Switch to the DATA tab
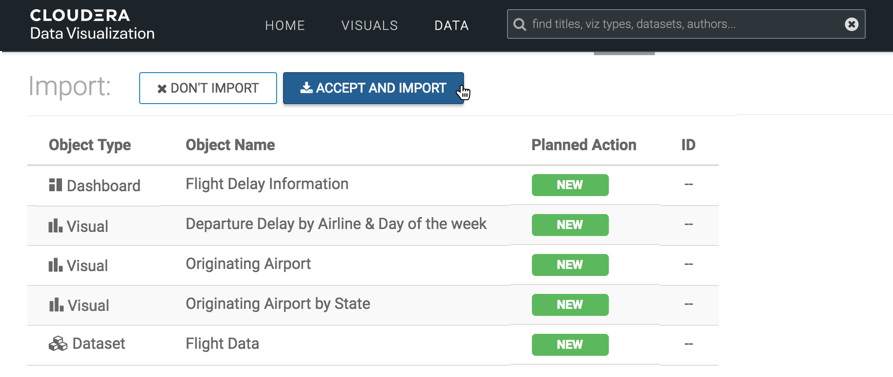 (x=452, y=26)
